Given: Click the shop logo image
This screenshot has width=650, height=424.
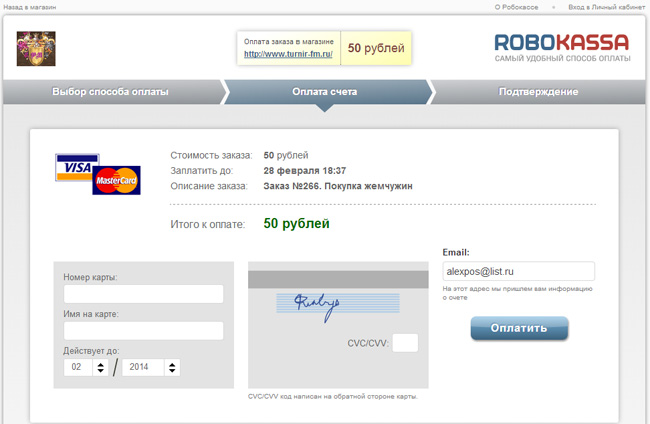Looking at the screenshot, I should coord(36,48).
